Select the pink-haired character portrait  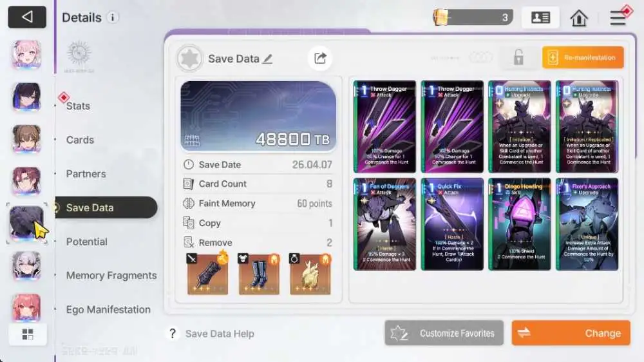pyautogui.click(x=26, y=54)
